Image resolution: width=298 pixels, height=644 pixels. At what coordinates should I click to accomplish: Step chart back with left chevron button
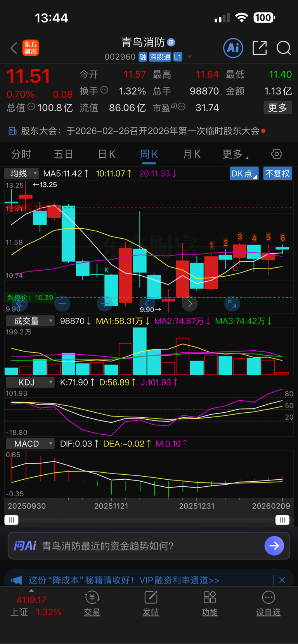point(147,304)
